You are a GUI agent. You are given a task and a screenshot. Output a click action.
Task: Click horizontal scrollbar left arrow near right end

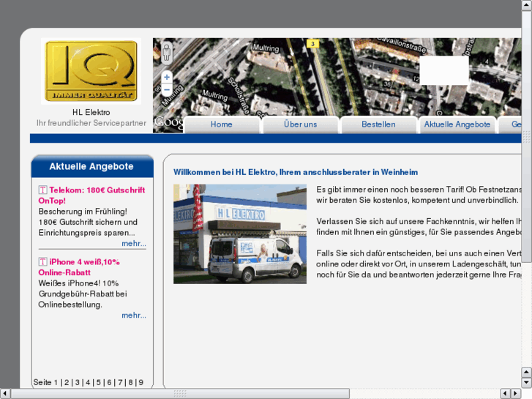[505, 394]
